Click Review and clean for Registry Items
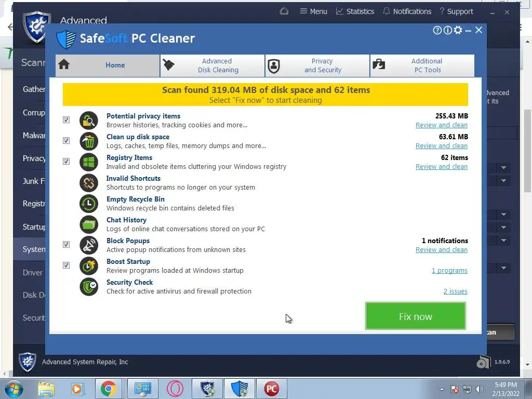The height and width of the screenshot is (399, 532). click(x=442, y=167)
